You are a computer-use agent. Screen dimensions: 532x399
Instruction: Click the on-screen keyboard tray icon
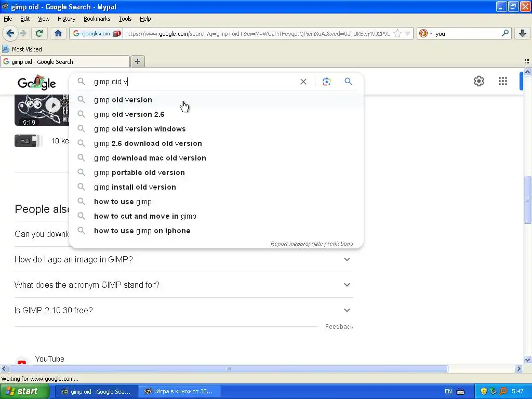pos(460,392)
